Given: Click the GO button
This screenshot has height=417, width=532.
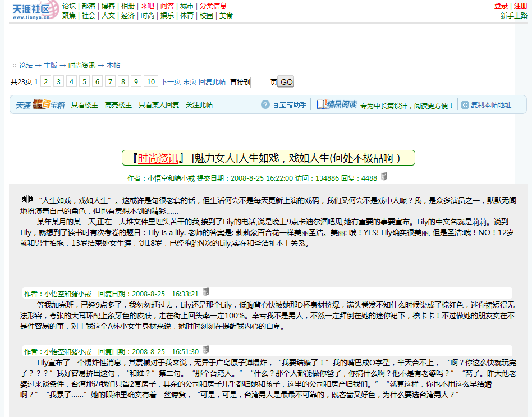Looking at the screenshot, I should [x=286, y=82].
